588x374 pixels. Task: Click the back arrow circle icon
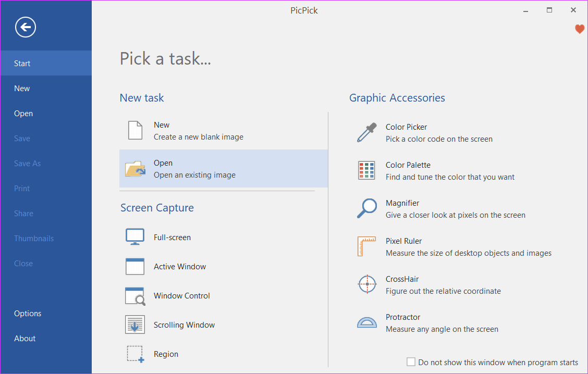click(x=26, y=27)
